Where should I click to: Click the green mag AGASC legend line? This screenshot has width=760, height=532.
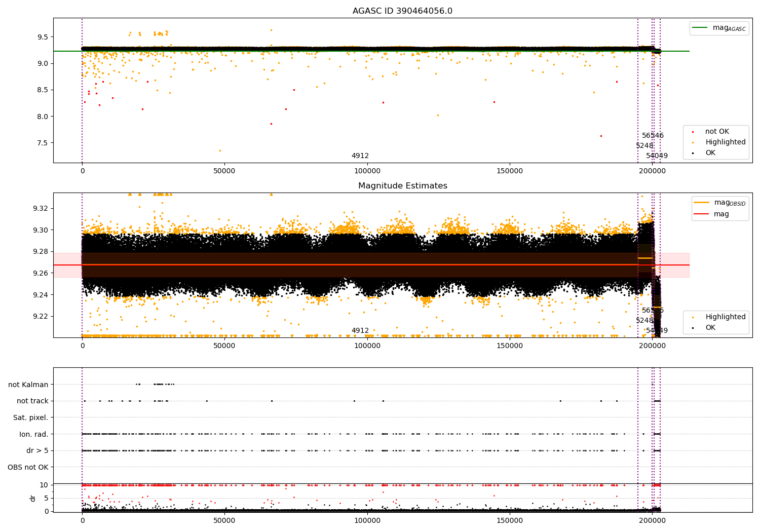[700, 28]
